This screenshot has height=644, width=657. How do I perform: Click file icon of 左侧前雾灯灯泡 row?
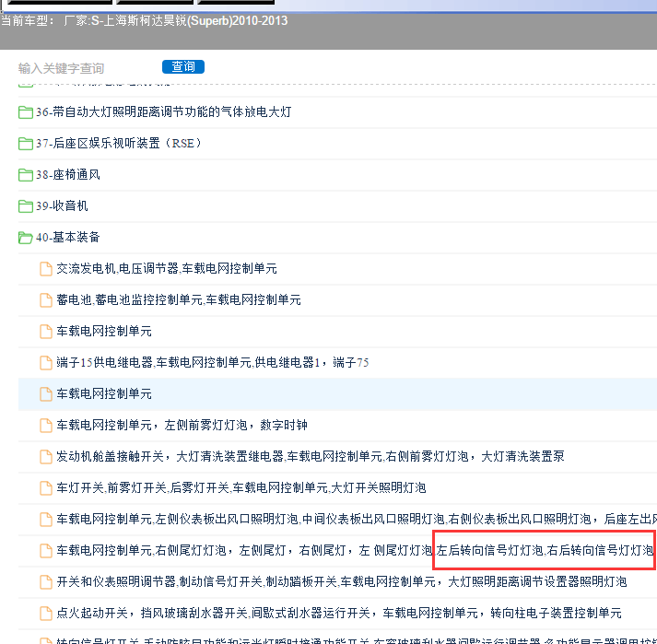(46, 426)
